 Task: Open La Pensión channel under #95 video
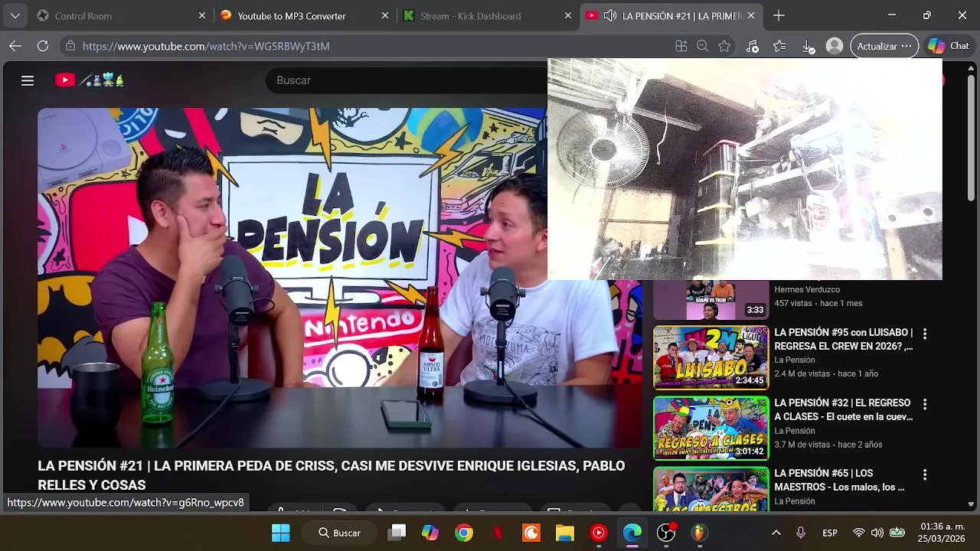click(x=794, y=360)
